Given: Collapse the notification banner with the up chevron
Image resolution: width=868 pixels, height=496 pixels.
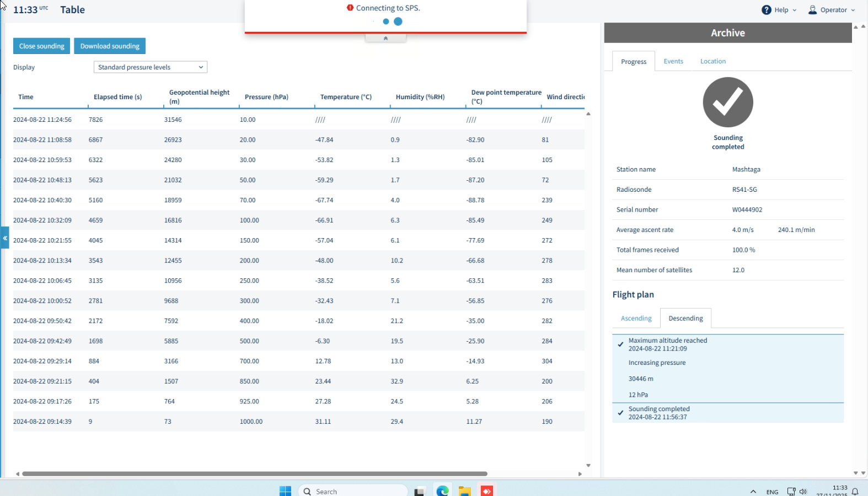Looking at the screenshot, I should click(385, 38).
